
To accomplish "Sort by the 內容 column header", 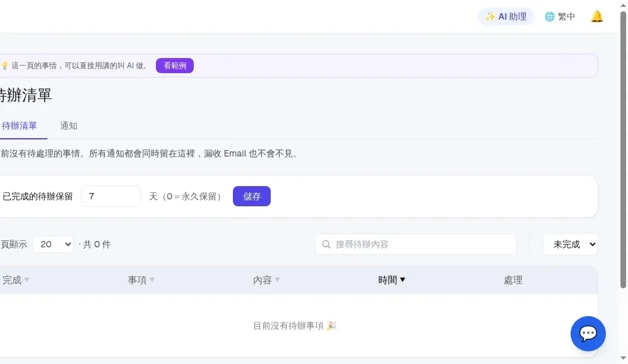I will click(266, 280).
